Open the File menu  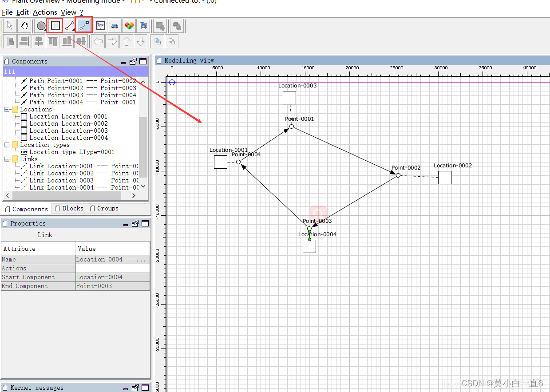(x=7, y=12)
